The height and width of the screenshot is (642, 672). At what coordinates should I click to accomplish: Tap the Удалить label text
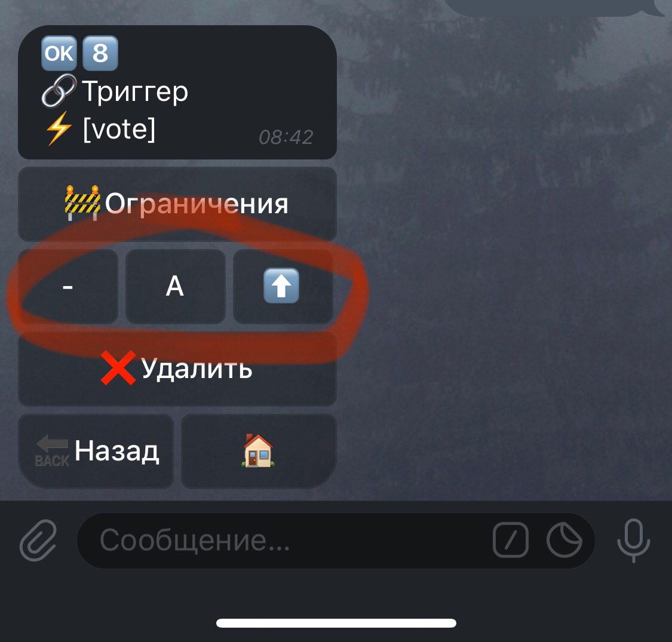point(197,368)
